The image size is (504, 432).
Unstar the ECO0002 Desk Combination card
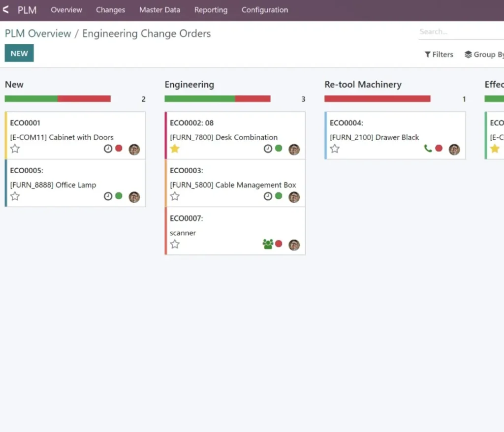175,149
